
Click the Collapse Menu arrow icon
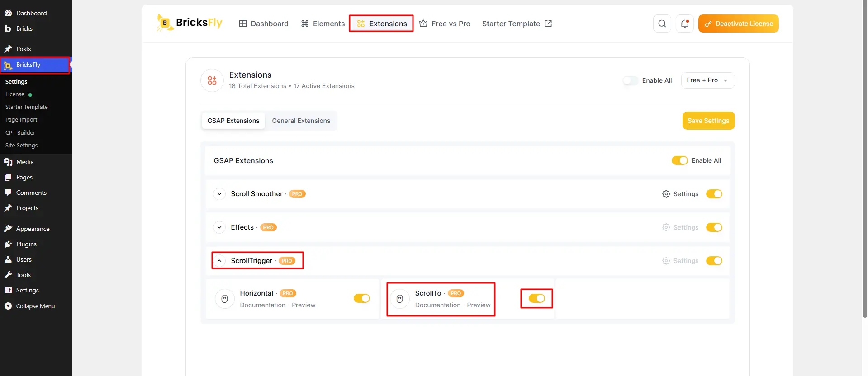click(8, 306)
